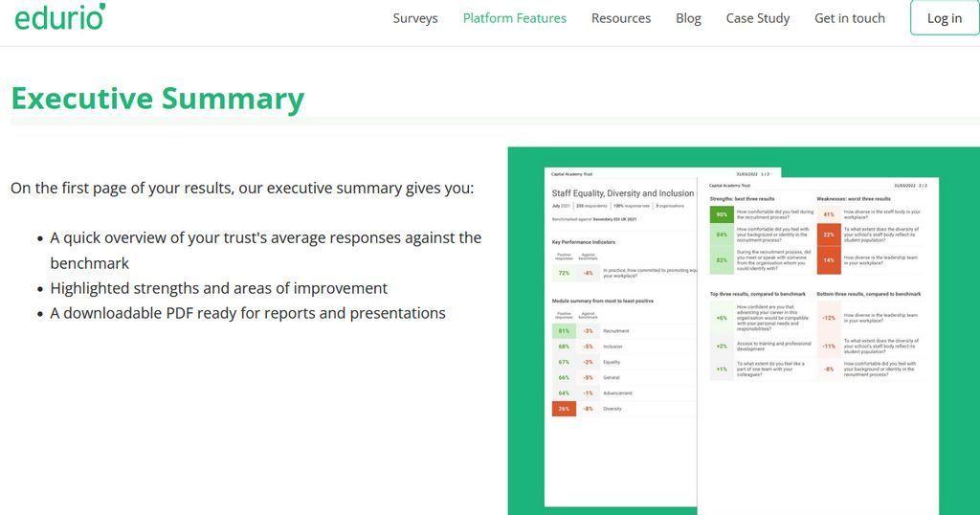Click the red 14% leadership team box
The width and height of the screenshot is (980, 515).
pyautogui.click(x=829, y=260)
